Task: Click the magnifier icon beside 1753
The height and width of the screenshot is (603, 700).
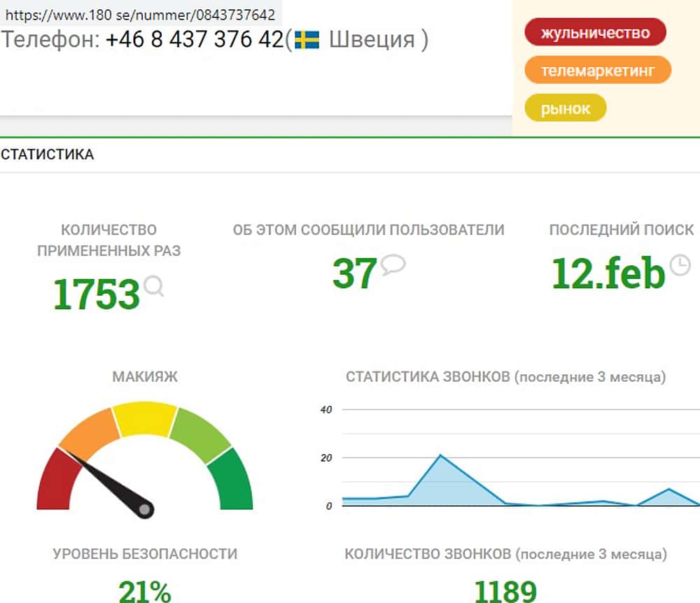Action: 153,286
